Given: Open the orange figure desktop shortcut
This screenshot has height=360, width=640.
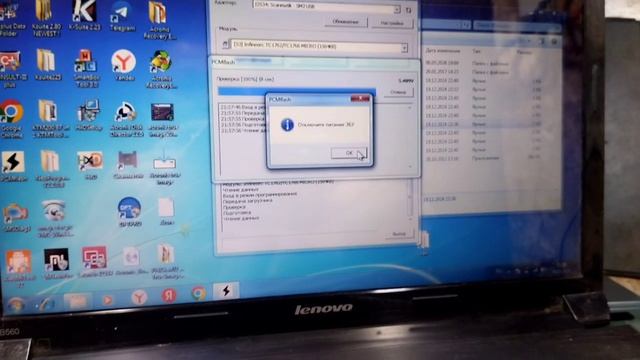Looking at the screenshot, I should coord(18,266).
